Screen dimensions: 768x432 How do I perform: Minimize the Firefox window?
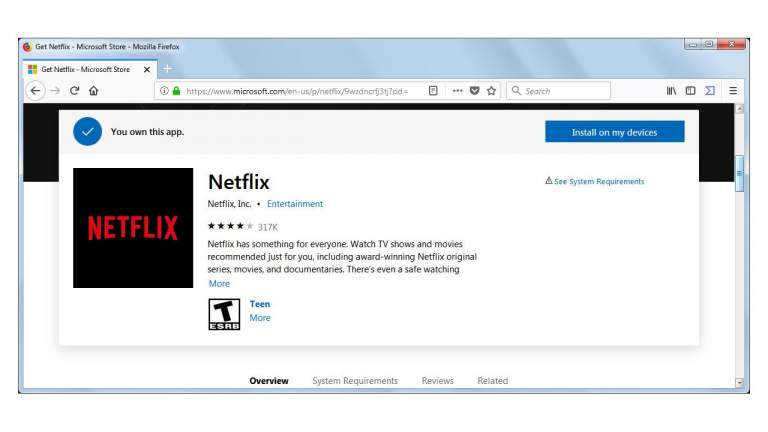click(x=693, y=44)
